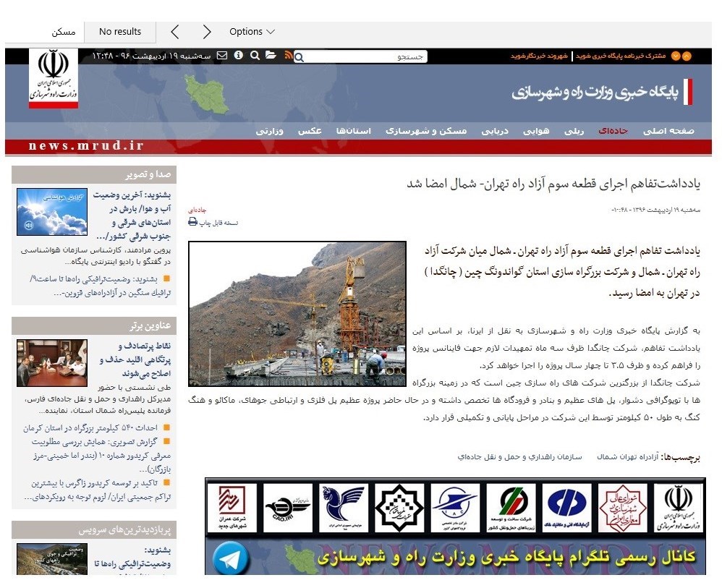Open the info icon in top bar
Screen dimensions: 722x588
click(238, 56)
